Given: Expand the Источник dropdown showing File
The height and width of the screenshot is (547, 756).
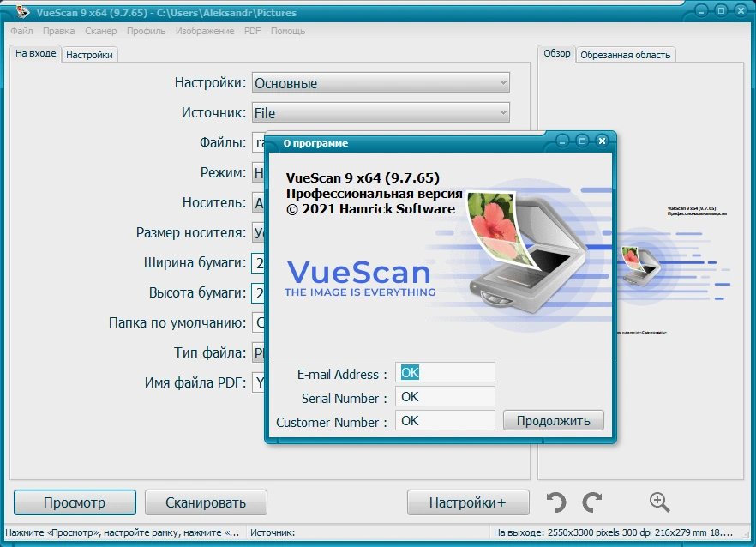Looking at the screenshot, I should [x=381, y=113].
